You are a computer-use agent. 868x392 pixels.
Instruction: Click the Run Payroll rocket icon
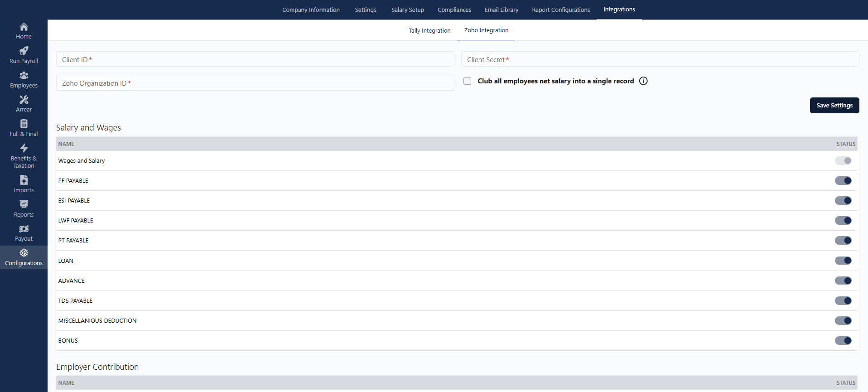point(24,51)
